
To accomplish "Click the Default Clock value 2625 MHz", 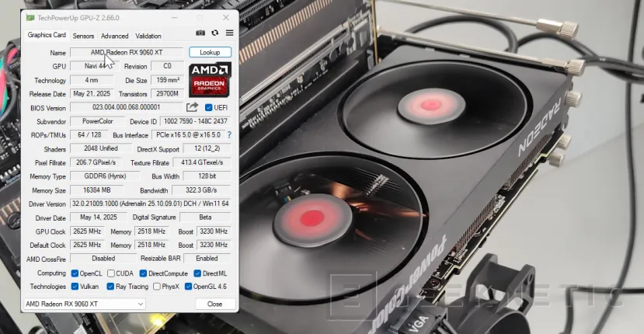I will 87,245.
